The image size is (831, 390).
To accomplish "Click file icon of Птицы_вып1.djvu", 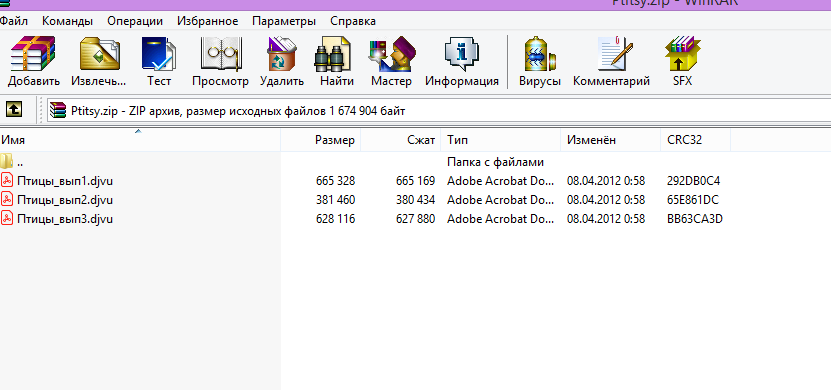I will (x=6, y=181).
